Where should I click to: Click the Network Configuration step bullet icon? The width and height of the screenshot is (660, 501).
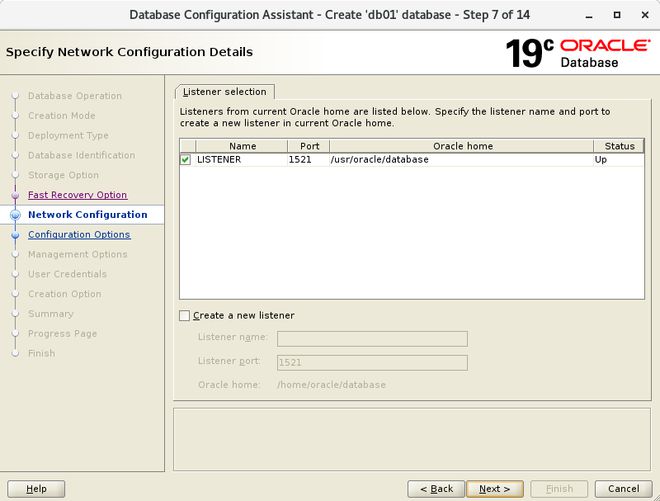[x=16, y=215]
